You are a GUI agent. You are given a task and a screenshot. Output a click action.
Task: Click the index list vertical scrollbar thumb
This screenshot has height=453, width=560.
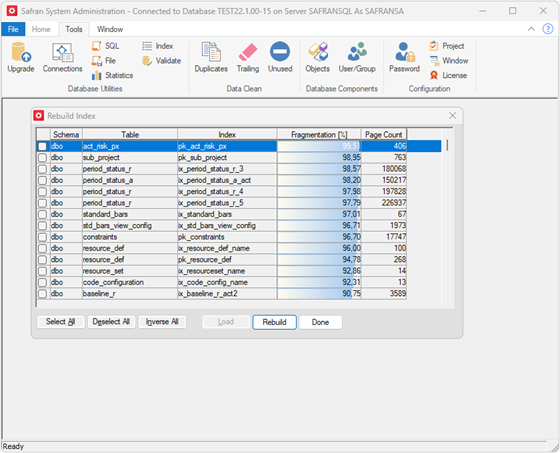pyautogui.click(x=447, y=145)
